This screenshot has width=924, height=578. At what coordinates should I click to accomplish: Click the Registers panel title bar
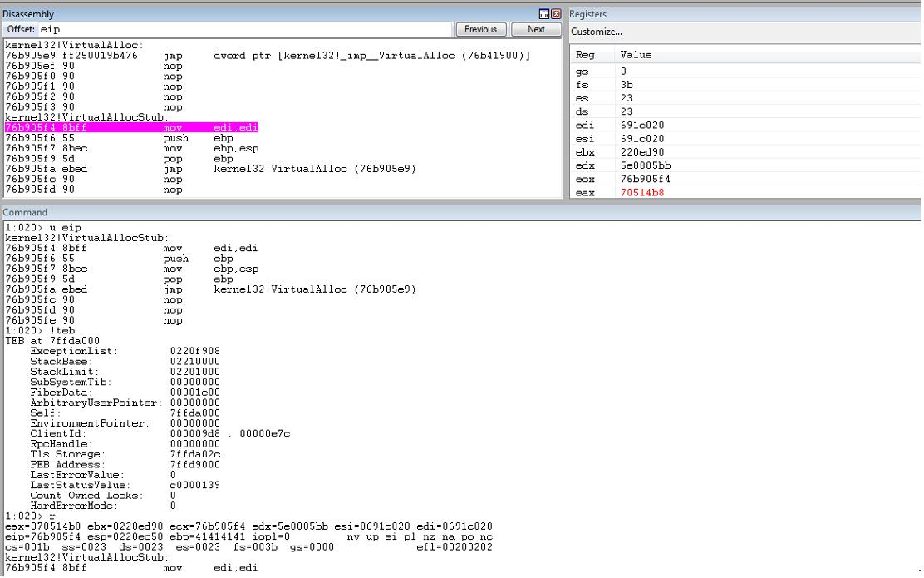(745, 14)
